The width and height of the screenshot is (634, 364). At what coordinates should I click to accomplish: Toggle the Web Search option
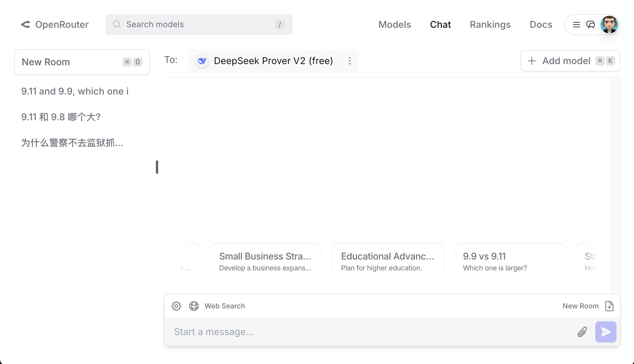point(225,306)
